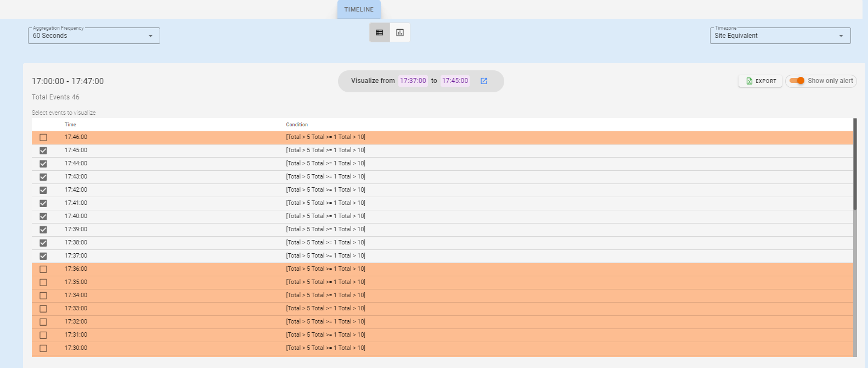
Task: Switch to table list view icon
Action: tap(379, 33)
